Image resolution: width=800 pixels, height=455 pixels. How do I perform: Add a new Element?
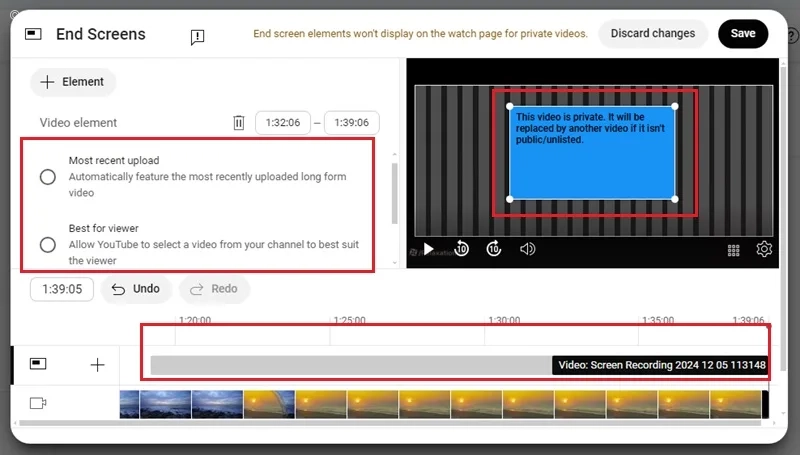(x=73, y=82)
